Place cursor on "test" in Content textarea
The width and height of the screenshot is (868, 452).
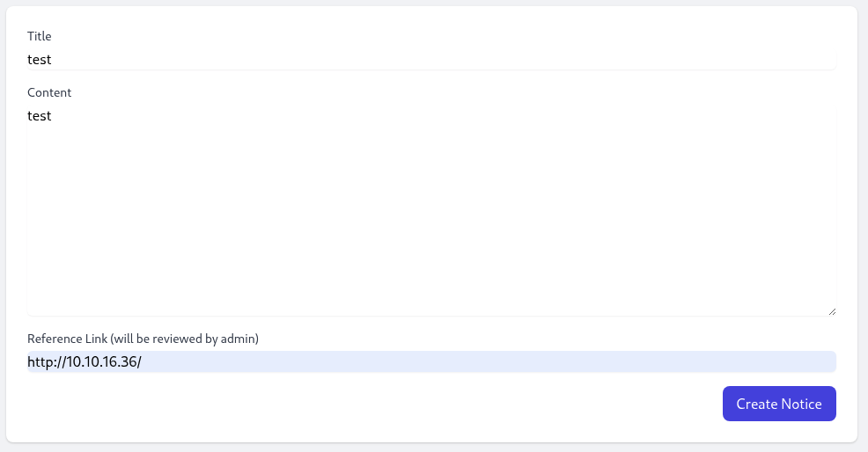point(40,115)
